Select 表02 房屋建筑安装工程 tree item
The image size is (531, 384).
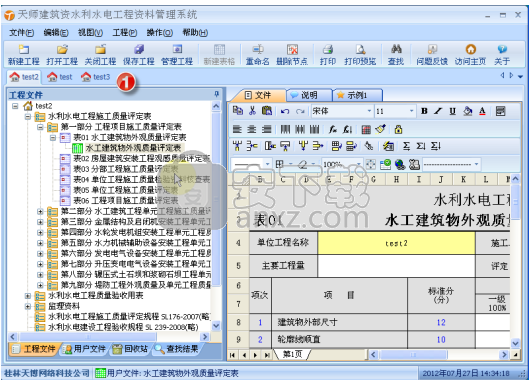135,158
